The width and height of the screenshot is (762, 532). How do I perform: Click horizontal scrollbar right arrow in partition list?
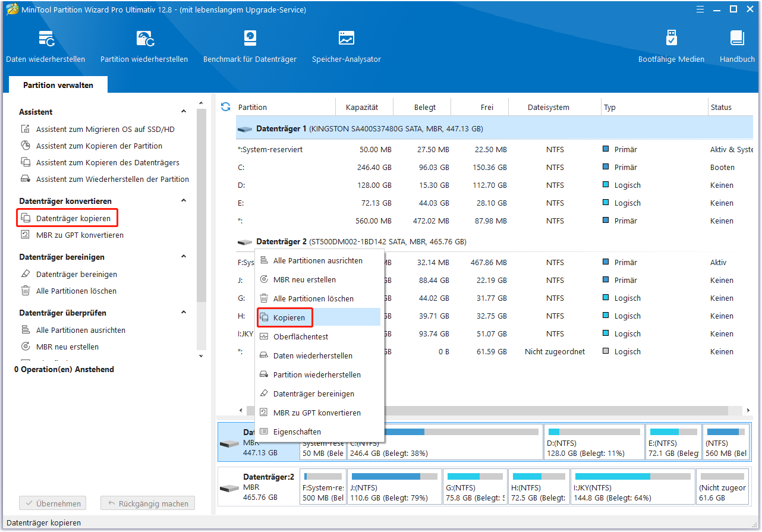[x=748, y=411]
